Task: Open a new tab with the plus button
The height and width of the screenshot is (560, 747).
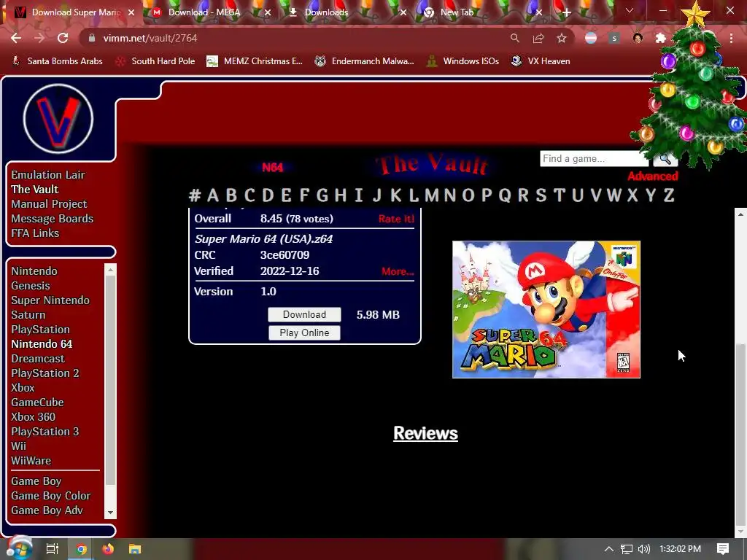Action: click(x=566, y=12)
